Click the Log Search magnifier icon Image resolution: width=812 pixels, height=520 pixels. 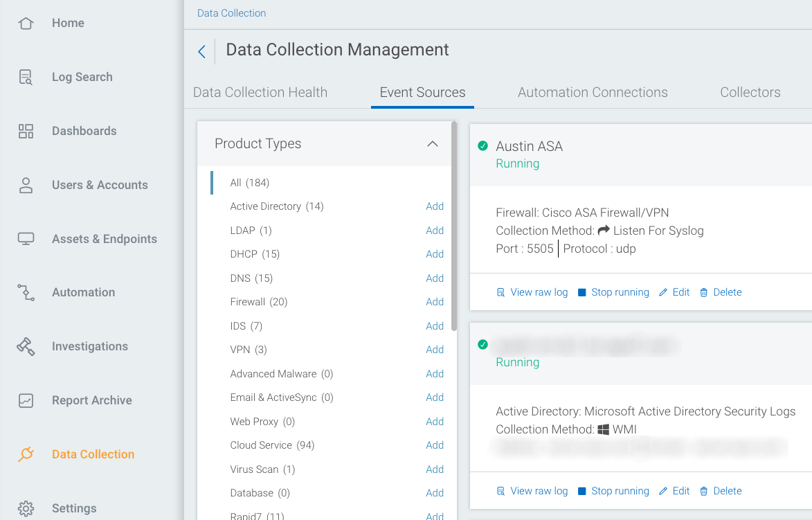(26, 77)
